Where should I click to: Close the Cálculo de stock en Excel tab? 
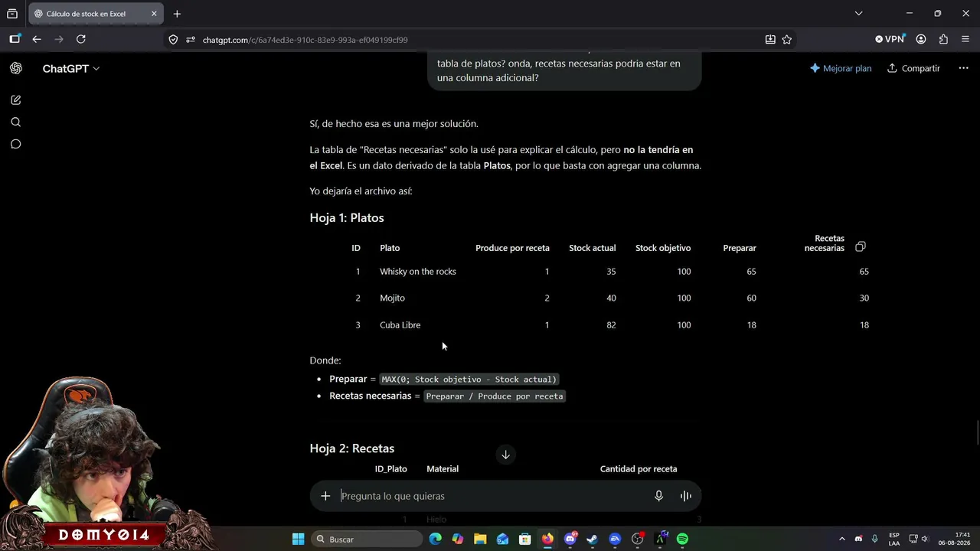pyautogui.click(x=154, y=14)
